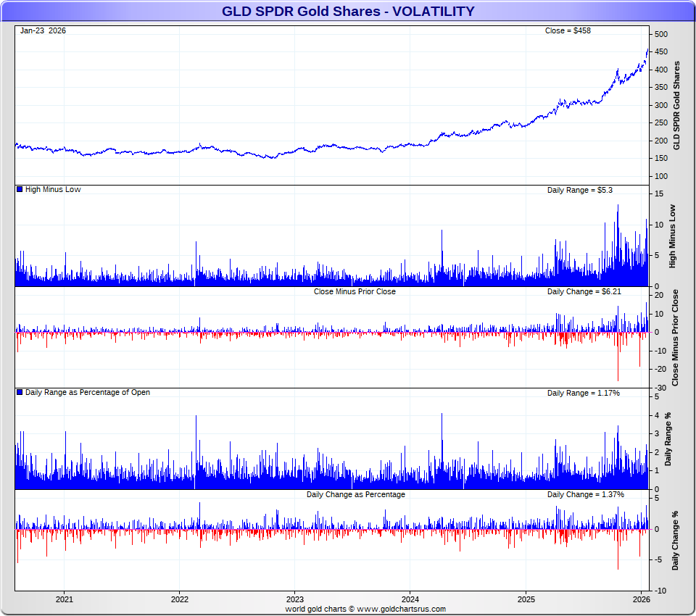The image size is (696, 616).
Task: Click the 2026 marker on the time axis
Action: point(641,599)
